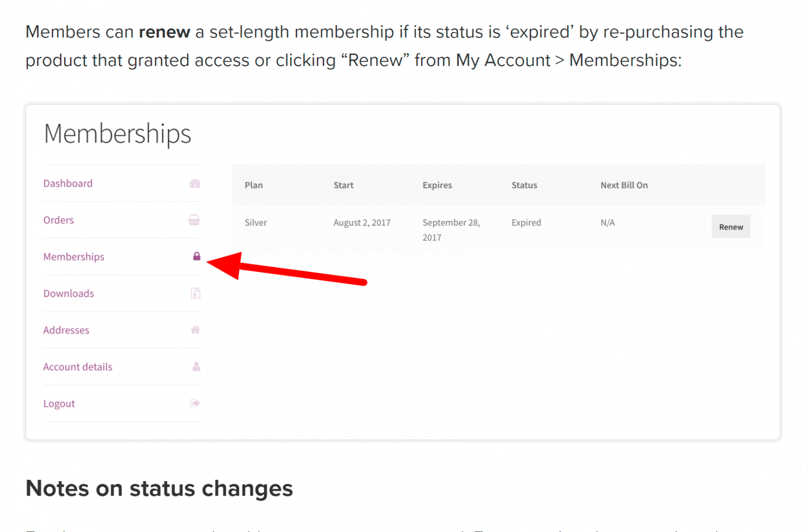Go to the Addresses page link

click(66, 330)
